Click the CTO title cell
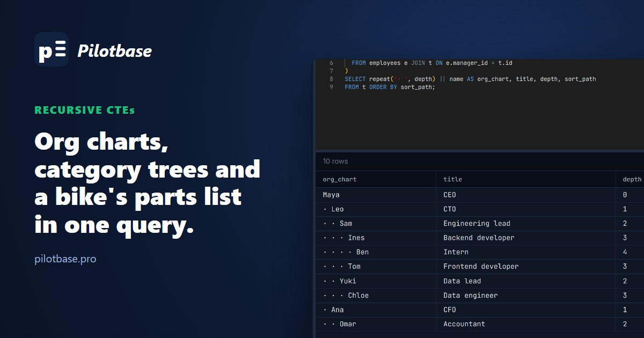 (526, 209)
